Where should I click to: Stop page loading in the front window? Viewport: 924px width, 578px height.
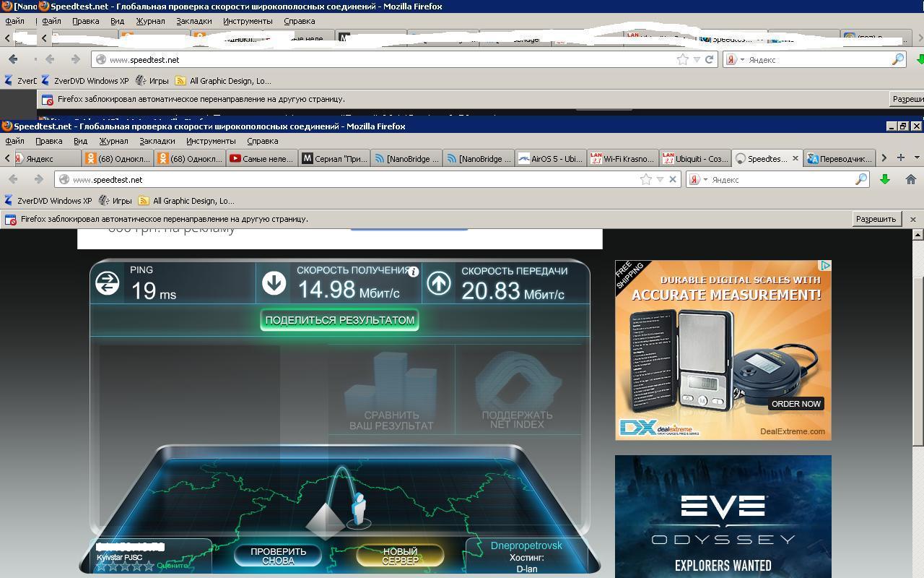click(x=673, y=179)
